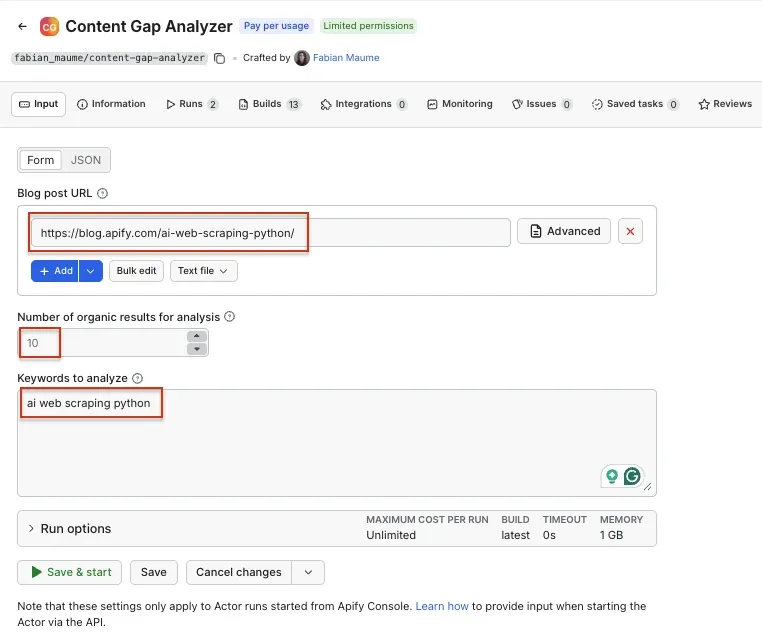Click the green lightbulb suggestion icon
The width and height of the screenshot is (762, 639).
click(612, 476)
